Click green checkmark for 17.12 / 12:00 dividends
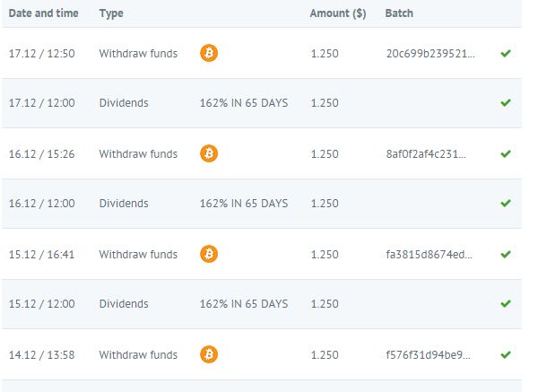The width and height of the screenshot is (538, 392). tap(506, 103)
